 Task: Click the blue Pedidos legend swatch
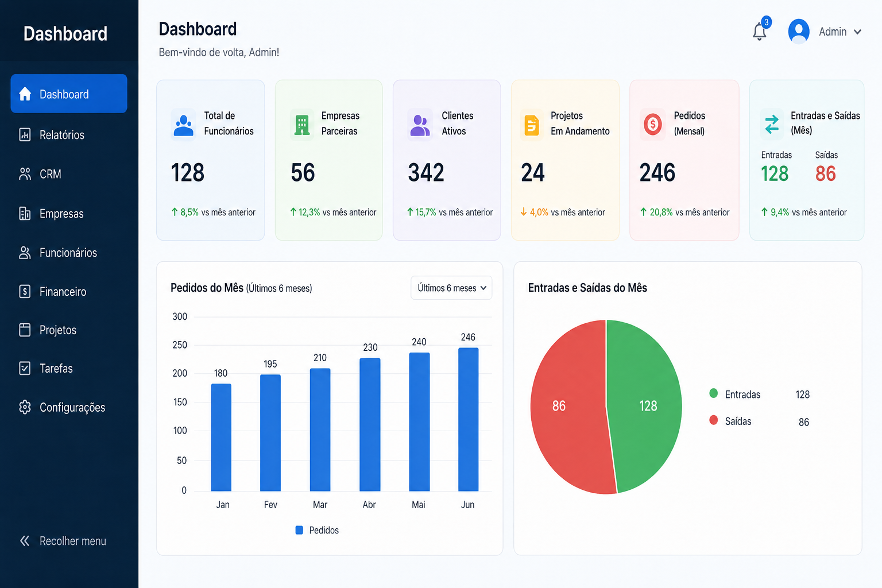click(x=299, y=530)
